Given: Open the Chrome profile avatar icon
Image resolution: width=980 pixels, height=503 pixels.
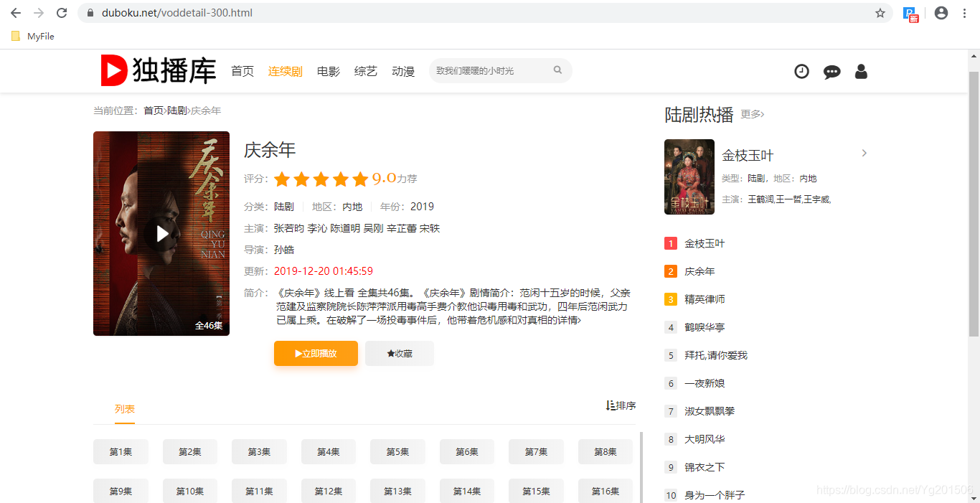Looking at the screenshot, I should pyautogui.click(x=941, y=13).
